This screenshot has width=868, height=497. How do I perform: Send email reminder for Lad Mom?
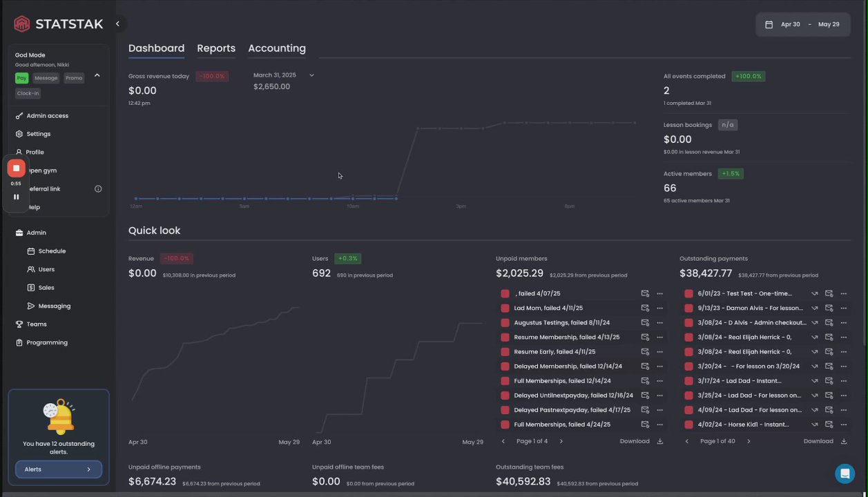(x=645, y=308)
